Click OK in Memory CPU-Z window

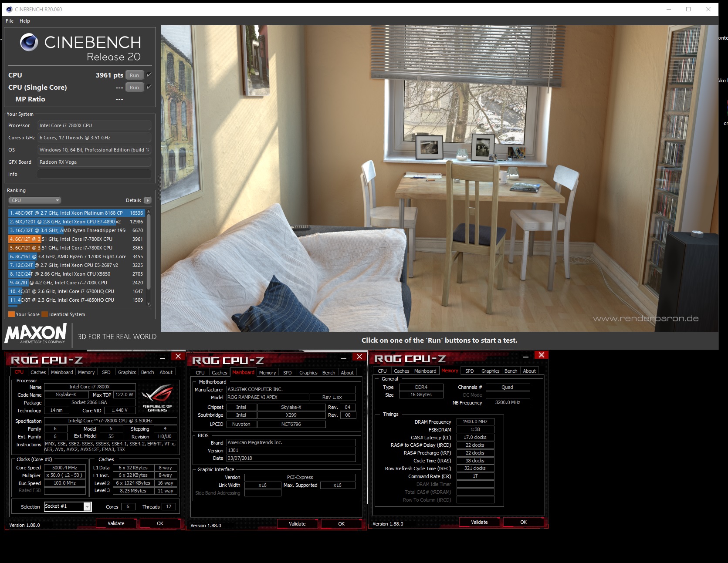(x=524, y=522)
